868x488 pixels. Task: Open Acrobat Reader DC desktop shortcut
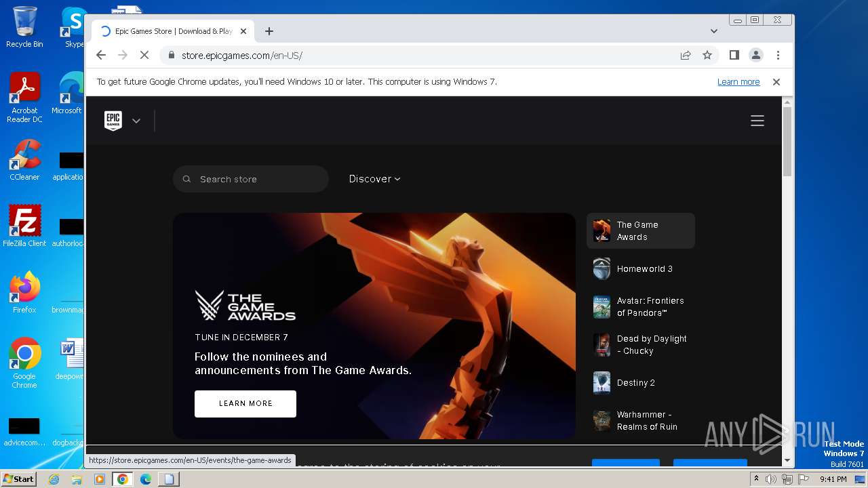[x=24, y=98]
